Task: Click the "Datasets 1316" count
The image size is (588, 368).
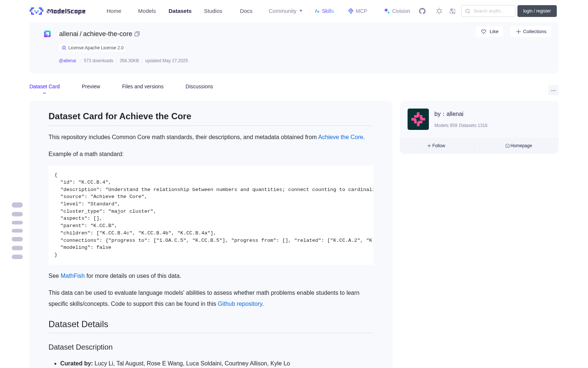Action: (x=473, y=125)
